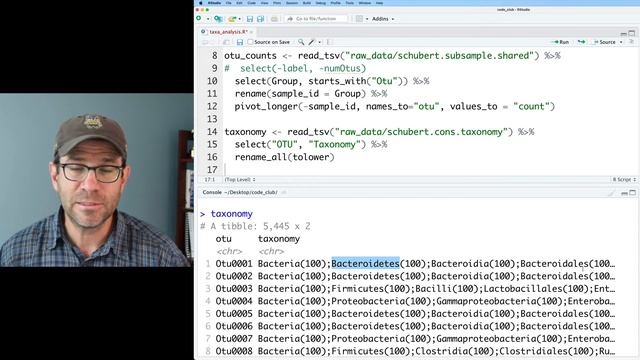Minimize the Console pane
This screenshot has width=640, height=360.
[x=624, y=193]
